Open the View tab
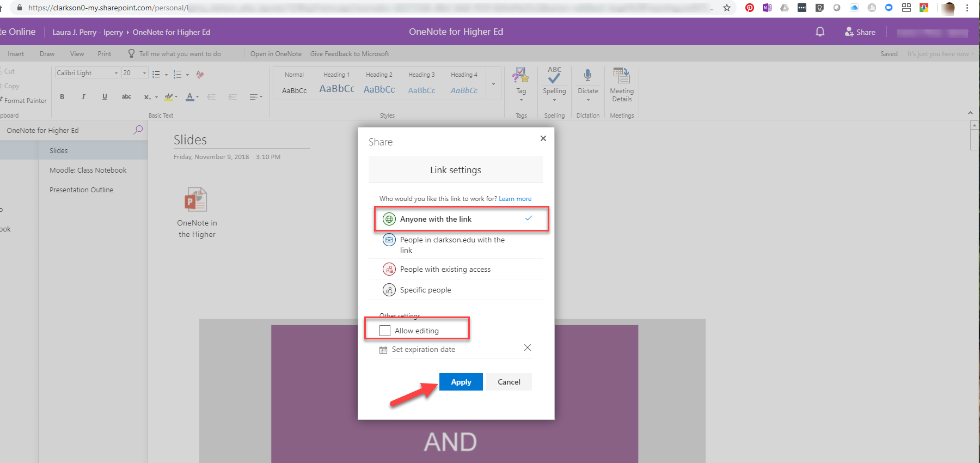The height and width of the screenshot is (463, 980). (77, 54)
